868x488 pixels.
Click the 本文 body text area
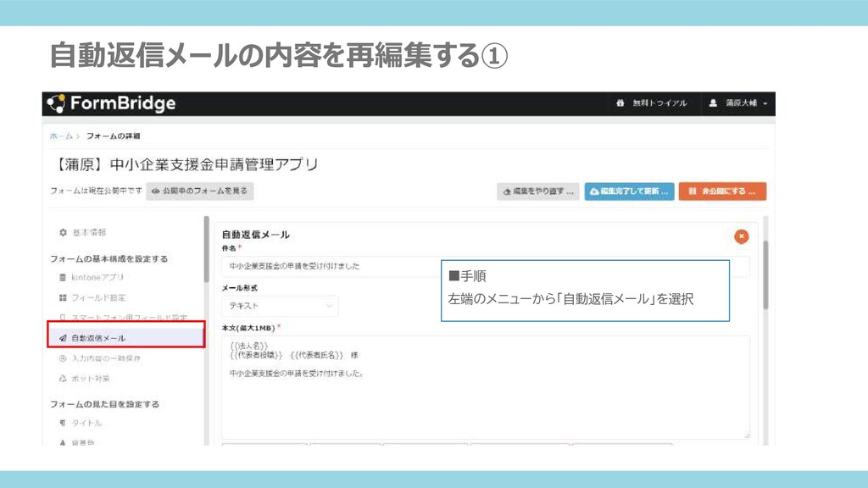(486, 387)
